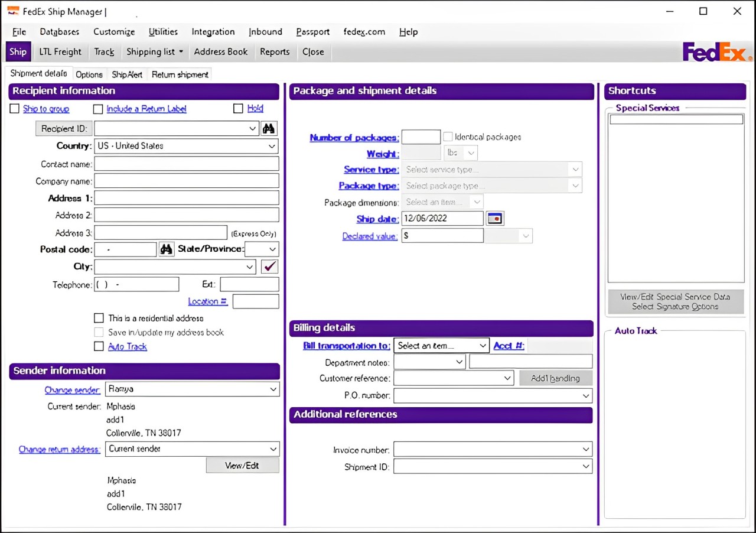
Task: Open the Integration menu
Action: pyautogui.click(x=213, y=32)
